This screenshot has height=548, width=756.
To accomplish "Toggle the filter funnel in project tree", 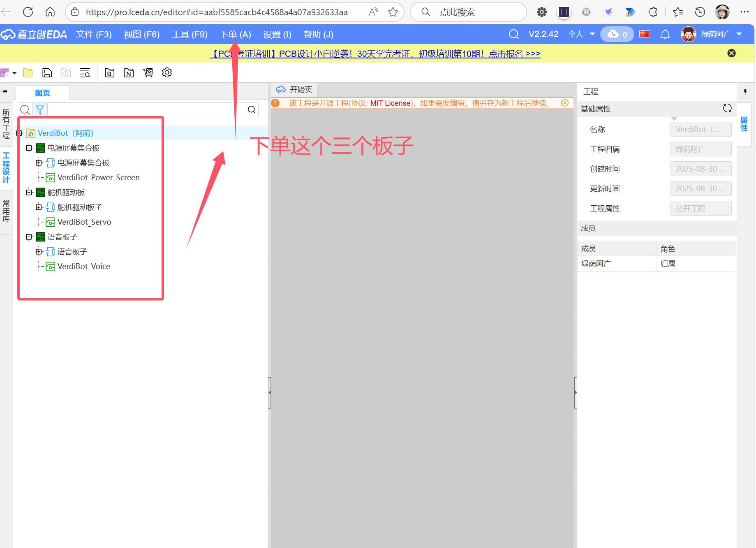I will click(40, 110).
